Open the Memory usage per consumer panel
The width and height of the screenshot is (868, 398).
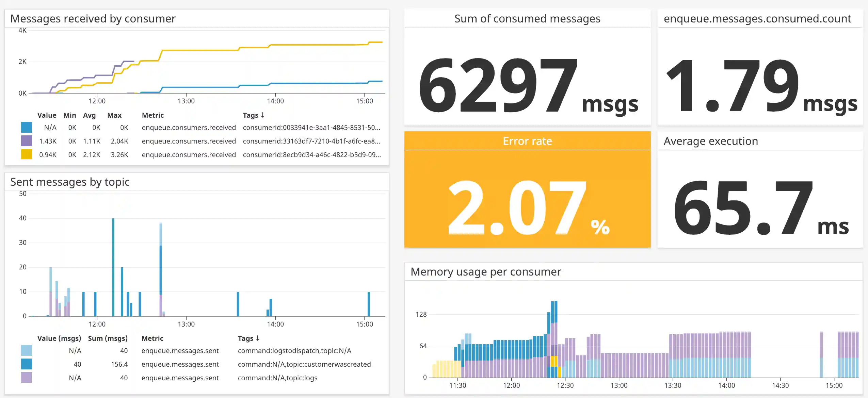point(486,271)
